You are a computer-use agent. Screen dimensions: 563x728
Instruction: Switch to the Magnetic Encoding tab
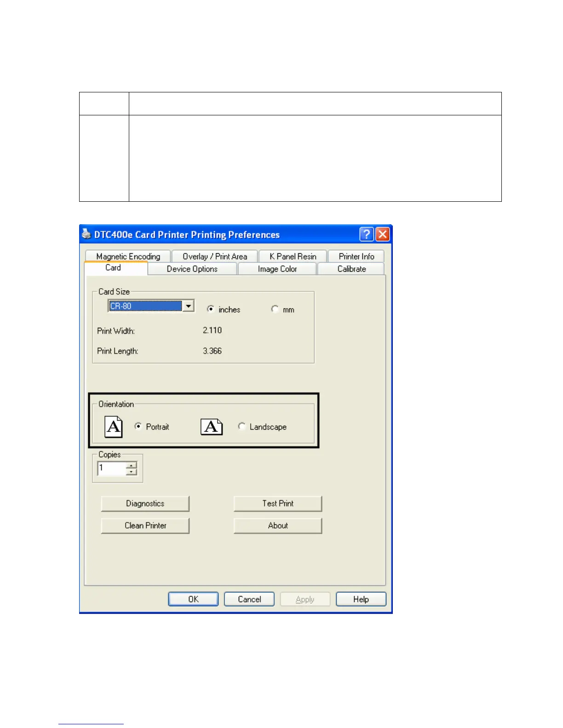coord(128,256)
